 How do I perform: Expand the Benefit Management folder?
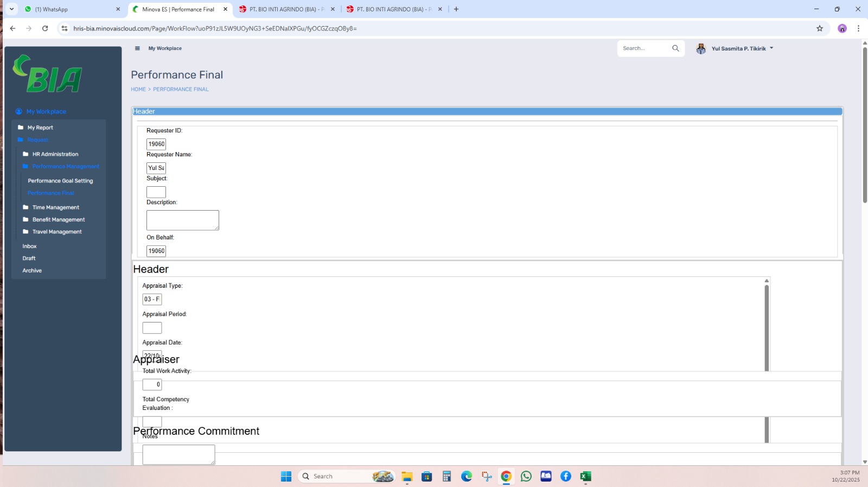[x=58, y=220]
